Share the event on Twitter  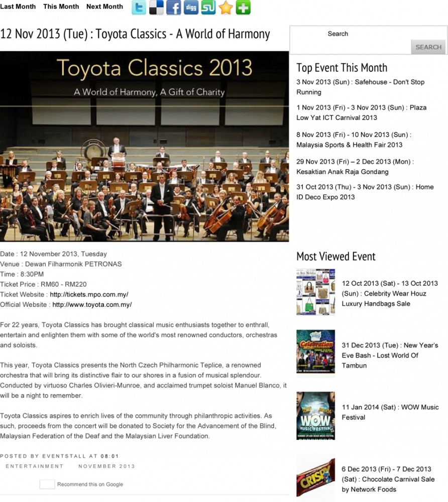[x=139, y=8]
